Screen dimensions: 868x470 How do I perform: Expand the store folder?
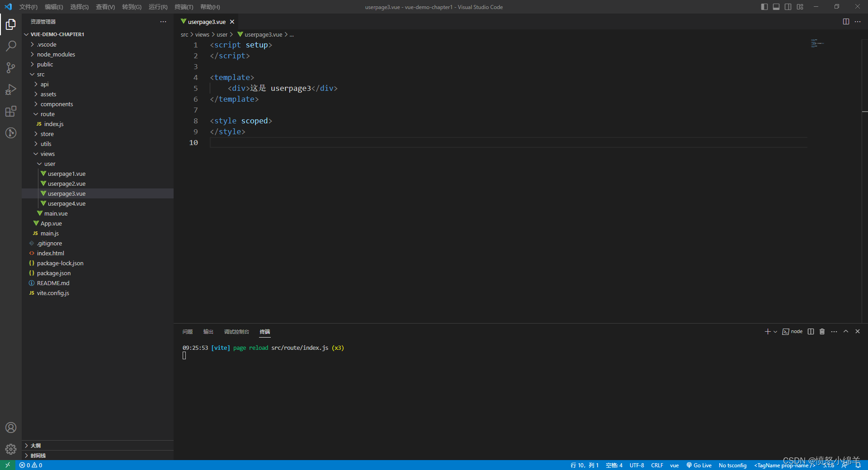tap(98, 134)
